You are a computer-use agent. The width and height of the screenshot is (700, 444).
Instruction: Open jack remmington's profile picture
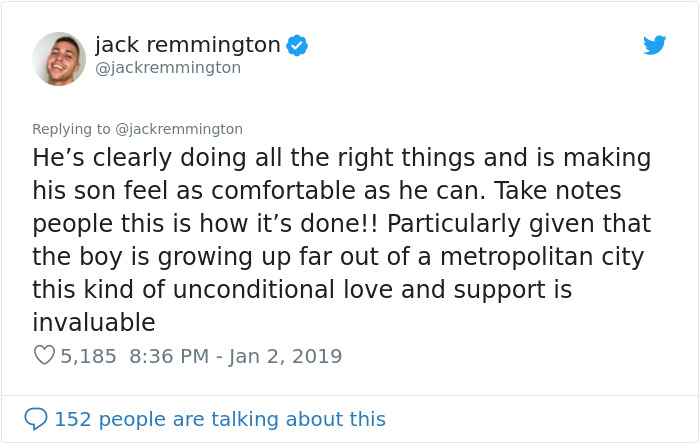click(59, 58)
